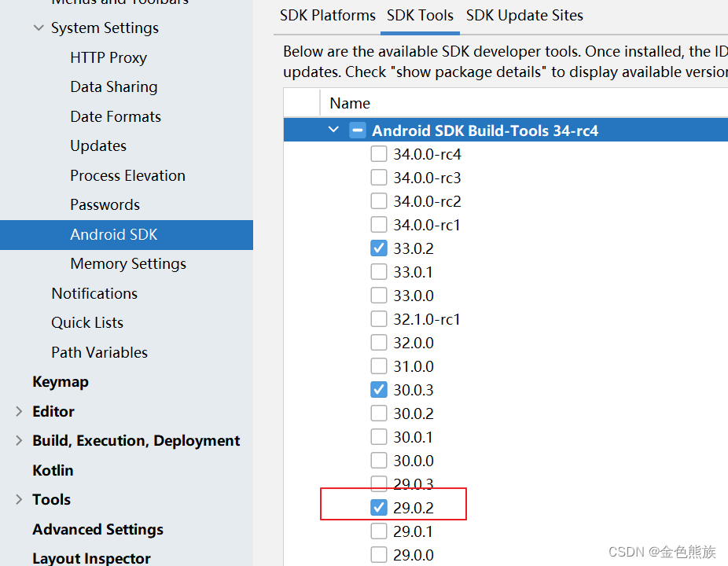Uncheck build tools version 33.0.2

pyautogui.click(x=379, y=248)
